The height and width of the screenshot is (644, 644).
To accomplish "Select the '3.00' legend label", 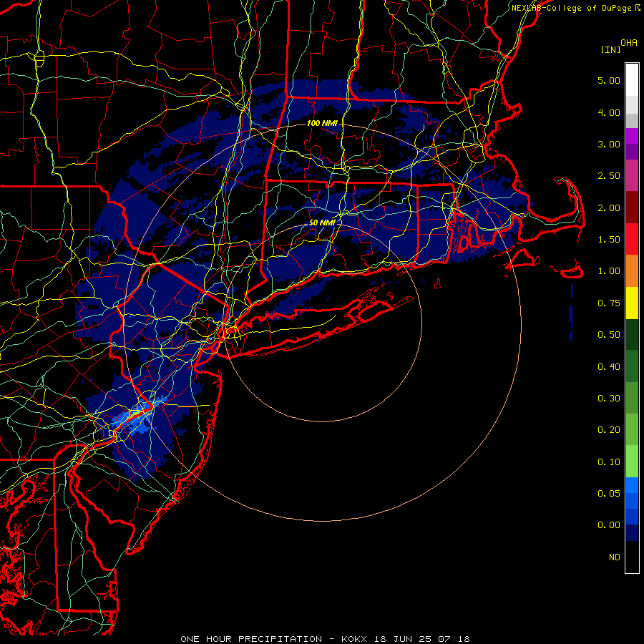I will 609,144.
